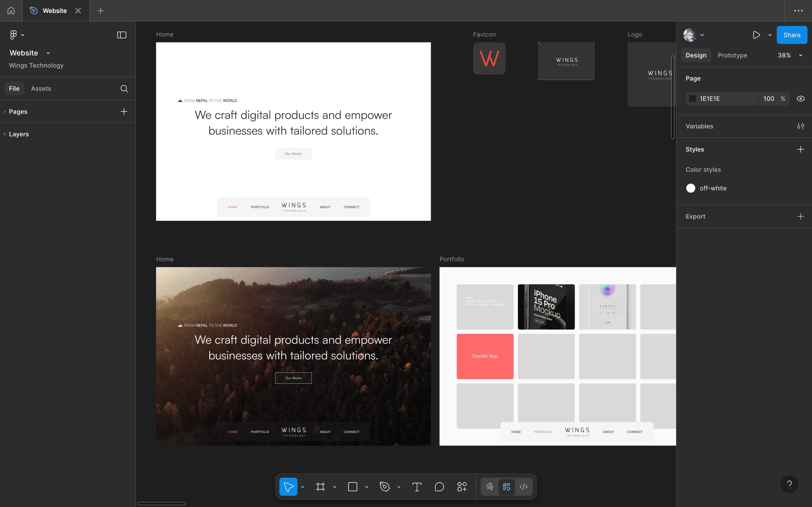This screenshot has width=812, height=507.
Task: Select the Move tool in the toolbar
Action: tap(288, 486)
